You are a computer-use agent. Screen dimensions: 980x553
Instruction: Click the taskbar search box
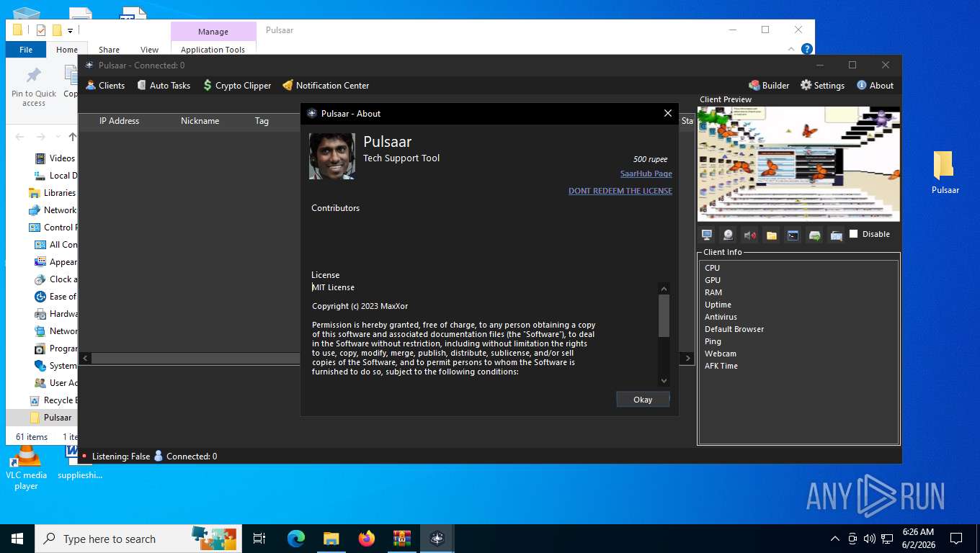[137, 539]
